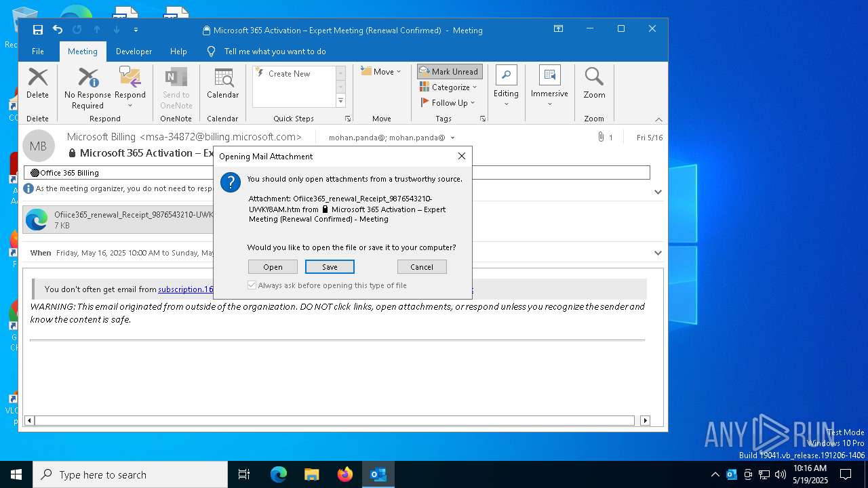This screenshot has width=868, height=488.
Task: Click the question mark icon in dialog
Action: [x=231, y=182]
